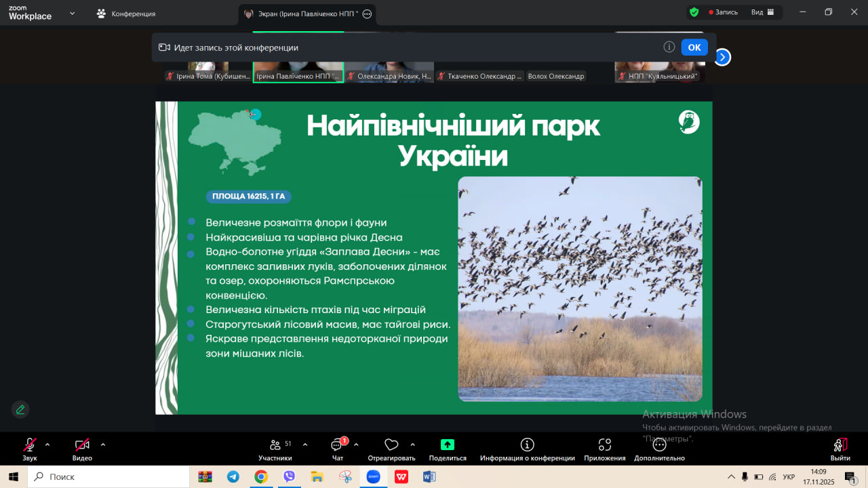Open the Zoom Workplace dropdown chevron
Viewport: 868px width, 488px height.
click(x=72, y=13)
